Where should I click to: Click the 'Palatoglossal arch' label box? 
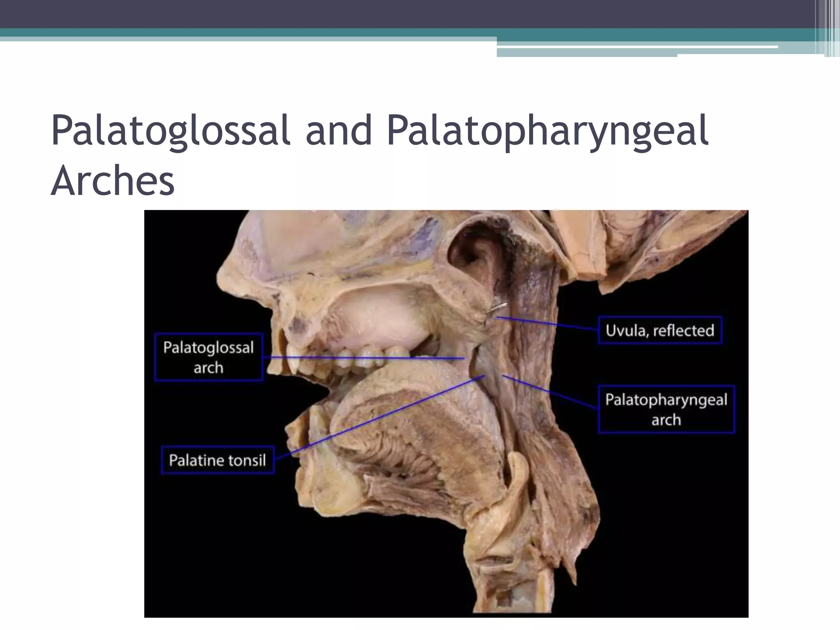(208, 357)
